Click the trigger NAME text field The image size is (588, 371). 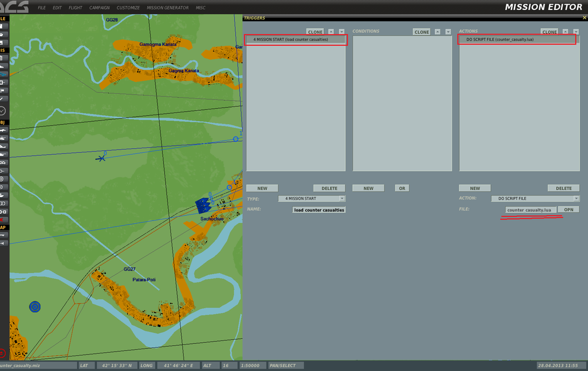319,209
